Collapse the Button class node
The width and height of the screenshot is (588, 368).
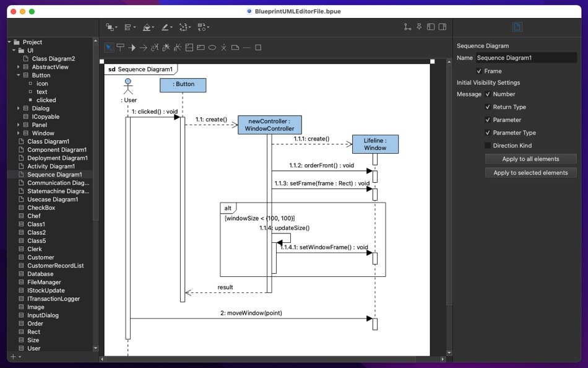click(19, 75)
